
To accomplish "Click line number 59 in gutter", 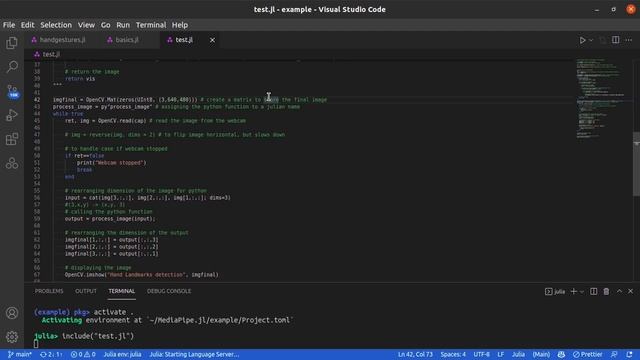I will pyautogui.click(x=37, y=219).
